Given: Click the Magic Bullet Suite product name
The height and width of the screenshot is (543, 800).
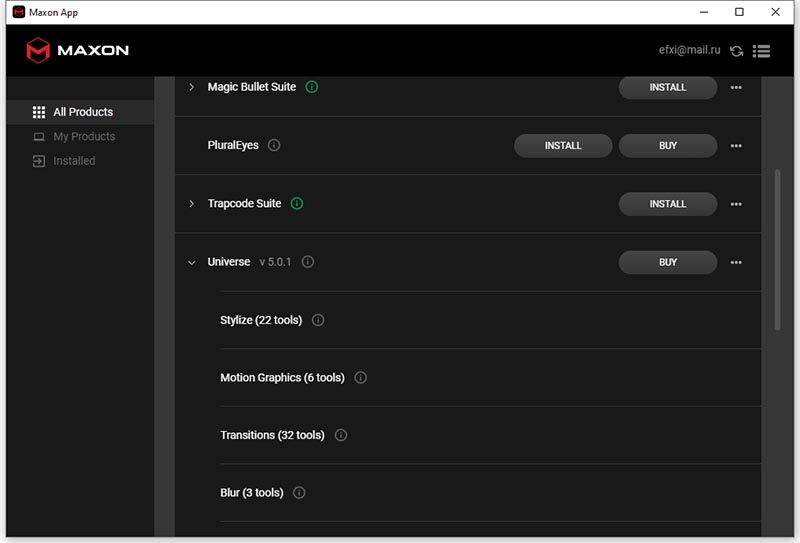Looking at the screenshot, I should pyautogui.click(x=252, y=87).
